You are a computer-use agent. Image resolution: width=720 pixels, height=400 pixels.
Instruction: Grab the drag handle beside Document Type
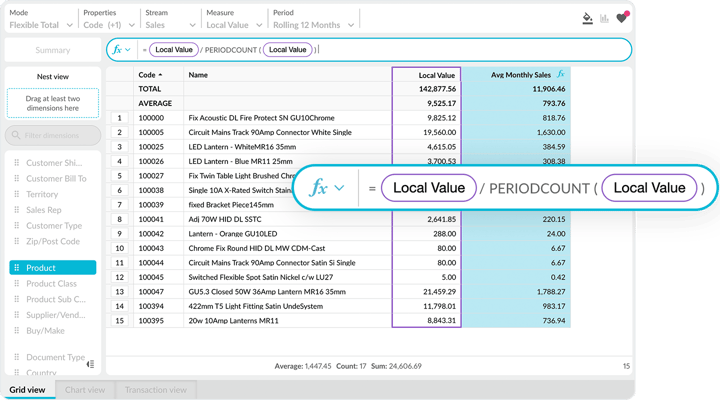click(x=17, y=357)
